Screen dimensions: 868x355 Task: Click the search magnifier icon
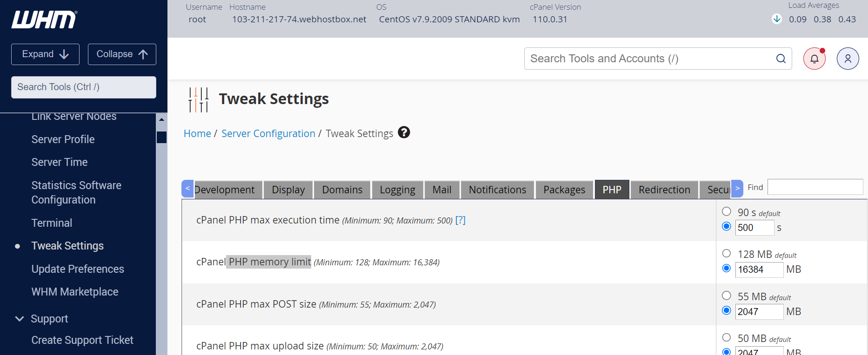pyautogui.click(x=781, y=59)
